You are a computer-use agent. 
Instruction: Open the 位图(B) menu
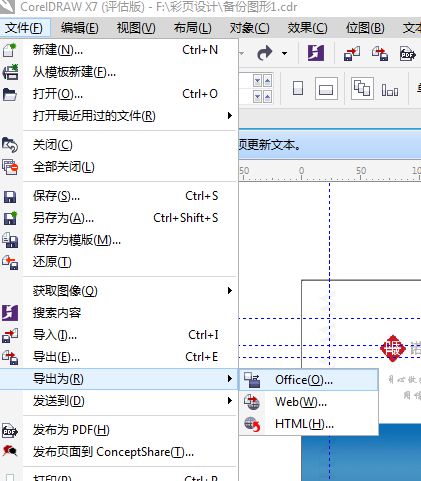click(x=365, y=28)
